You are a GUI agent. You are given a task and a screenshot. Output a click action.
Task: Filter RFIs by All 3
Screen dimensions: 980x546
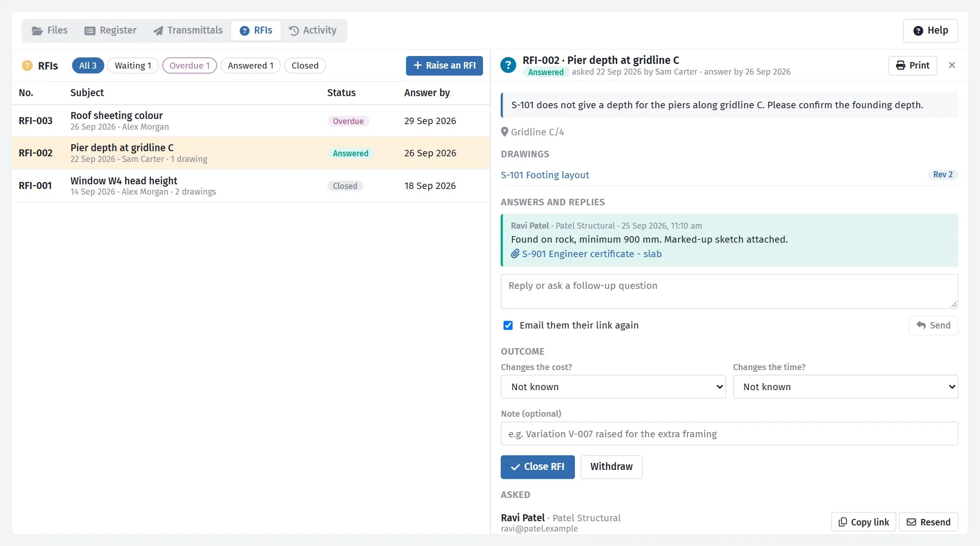click(88, 65)
